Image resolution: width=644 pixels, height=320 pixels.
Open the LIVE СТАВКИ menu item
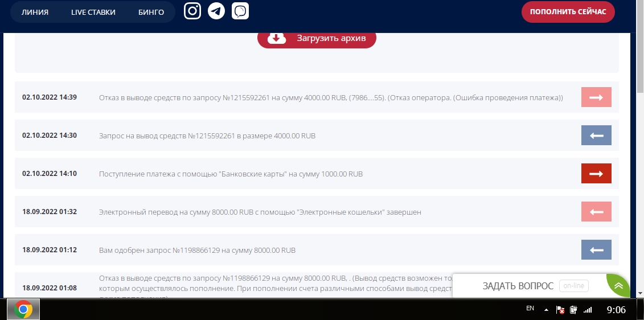coord(93,12)
